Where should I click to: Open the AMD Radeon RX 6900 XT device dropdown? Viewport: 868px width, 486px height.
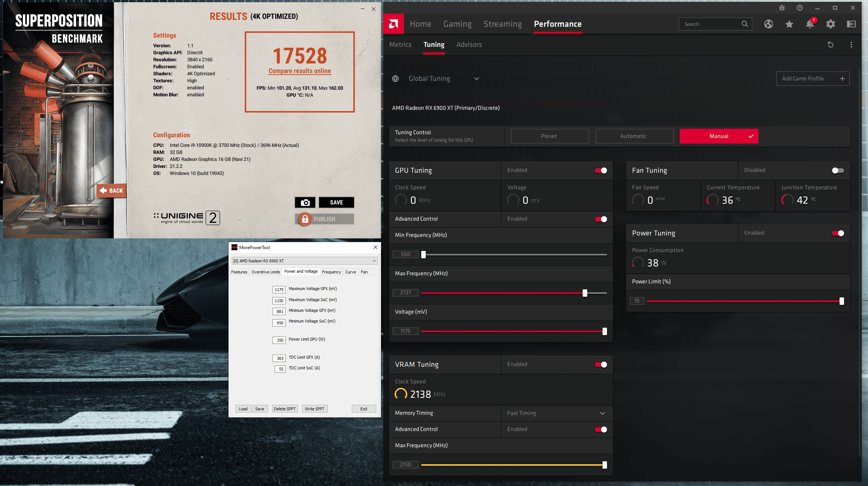pos(305,261)
